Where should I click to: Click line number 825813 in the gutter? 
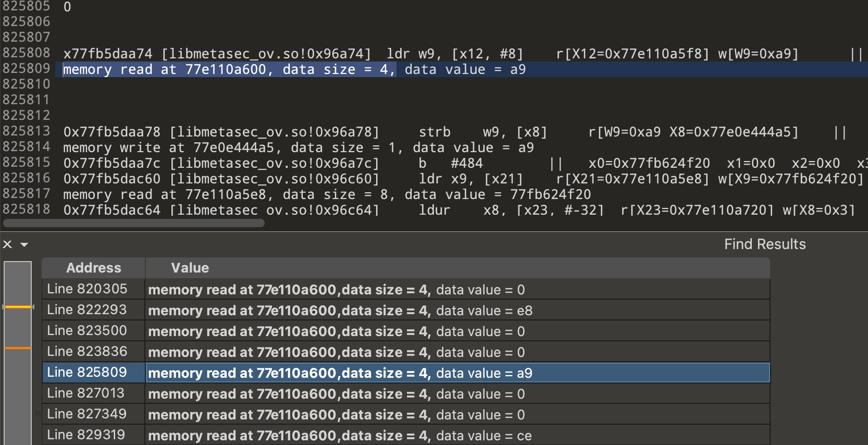pos(27,131)
